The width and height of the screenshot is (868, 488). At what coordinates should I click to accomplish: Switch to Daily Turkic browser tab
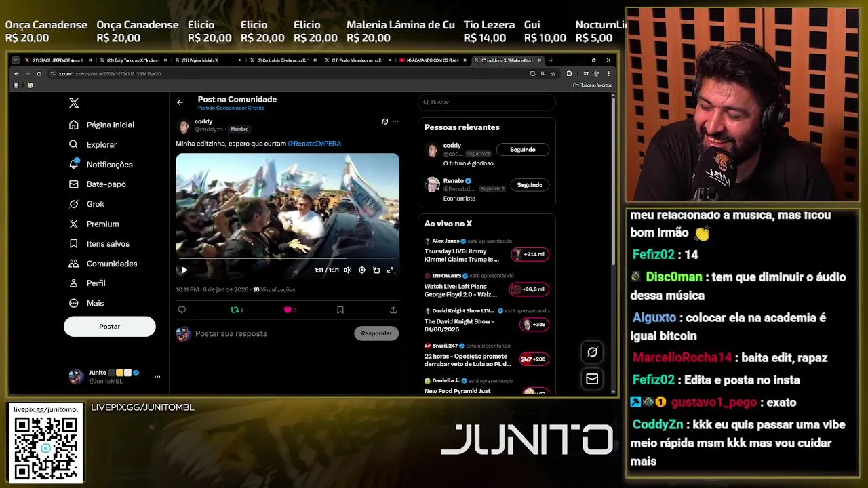[132, 60]
